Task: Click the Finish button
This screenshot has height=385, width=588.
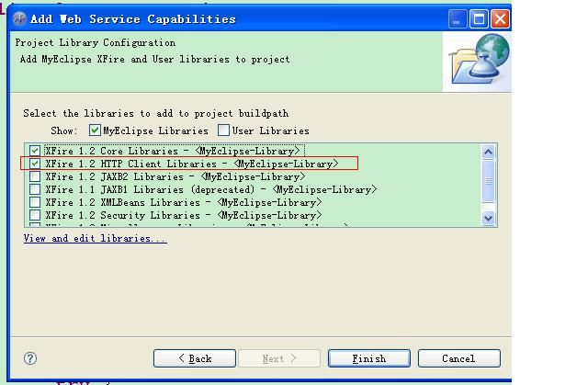Action: [x=369, y=358]
